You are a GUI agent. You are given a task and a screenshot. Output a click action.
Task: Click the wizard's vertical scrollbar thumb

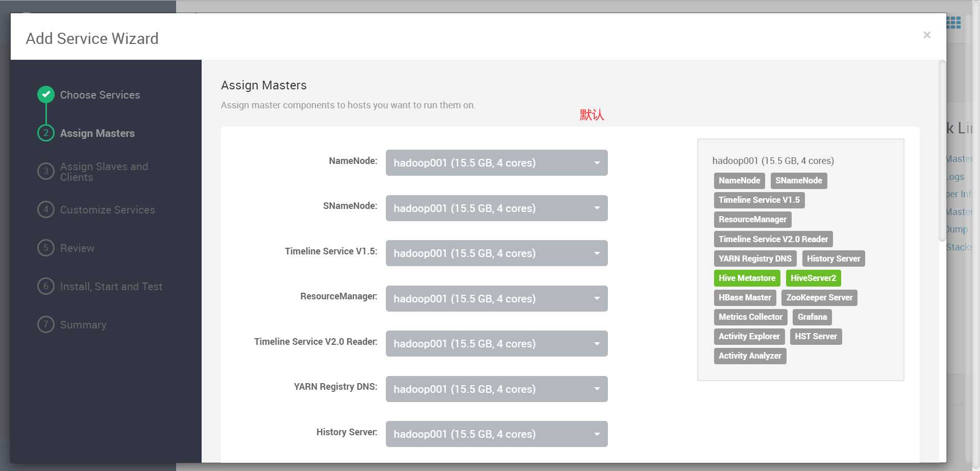pyautogui.click(x=942, y=151)
